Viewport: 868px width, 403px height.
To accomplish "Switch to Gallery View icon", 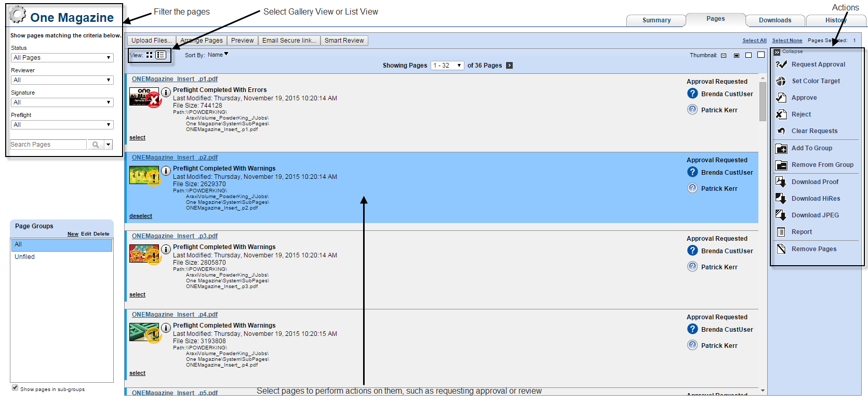I will [x=150, y=55].
